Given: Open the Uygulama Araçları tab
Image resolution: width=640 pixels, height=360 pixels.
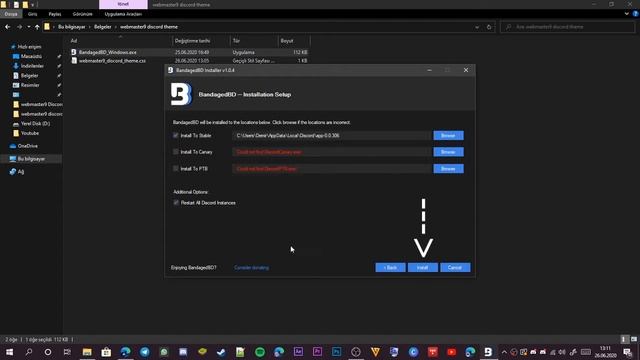Looking at the screenshot, I should [x=123, y=14].
